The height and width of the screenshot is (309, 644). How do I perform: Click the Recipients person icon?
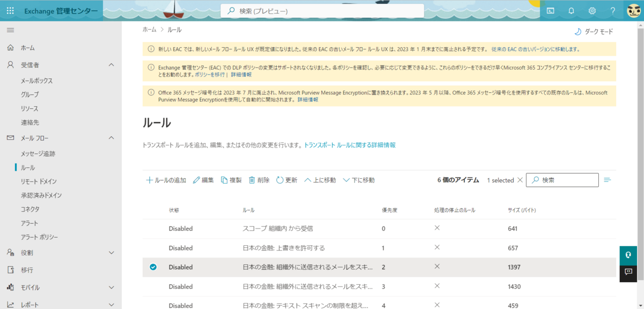10,65
